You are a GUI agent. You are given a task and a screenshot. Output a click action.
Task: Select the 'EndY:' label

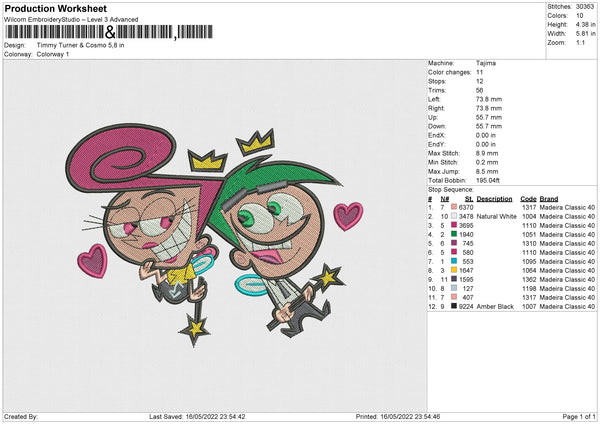(x=436, y=144)
